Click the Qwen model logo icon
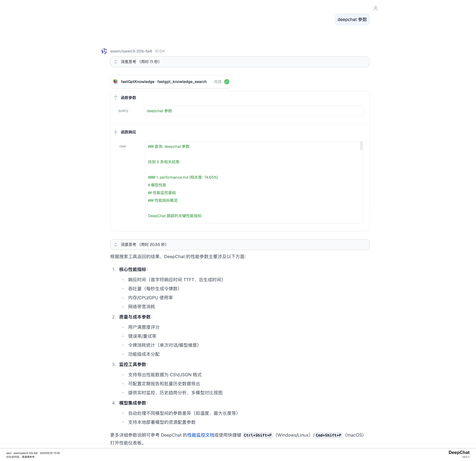 (104, 51)
